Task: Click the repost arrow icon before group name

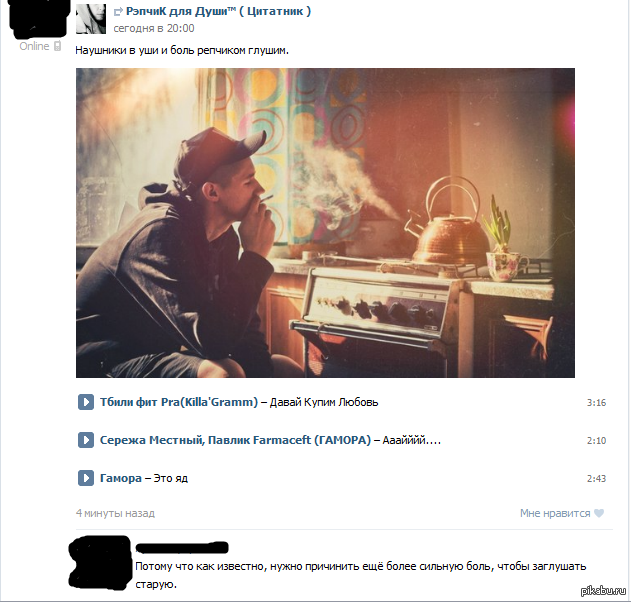Action: pyautogui.click(x=118, y=12)
